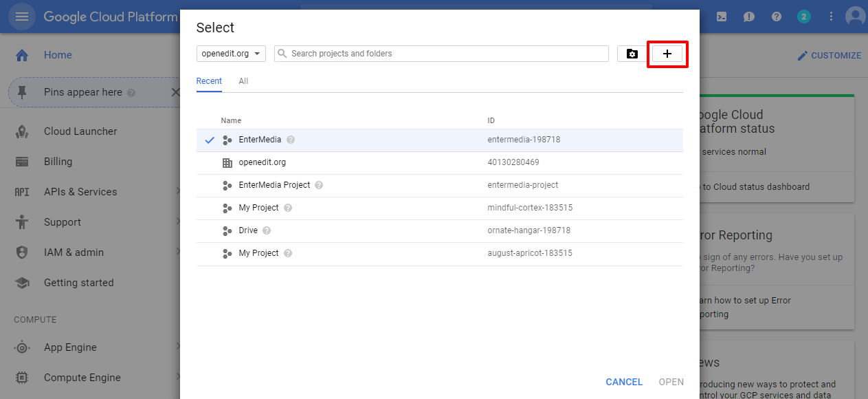Switch to the All tab
868x399 pixels.
(x=243, y=81)
